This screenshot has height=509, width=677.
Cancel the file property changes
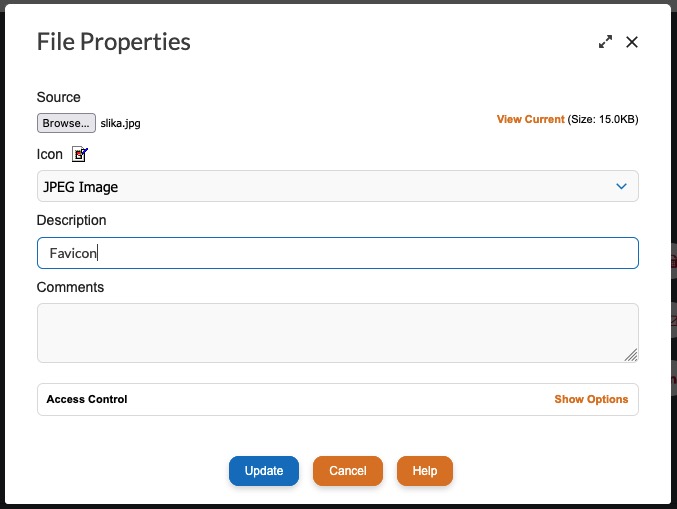coord(348,471)
